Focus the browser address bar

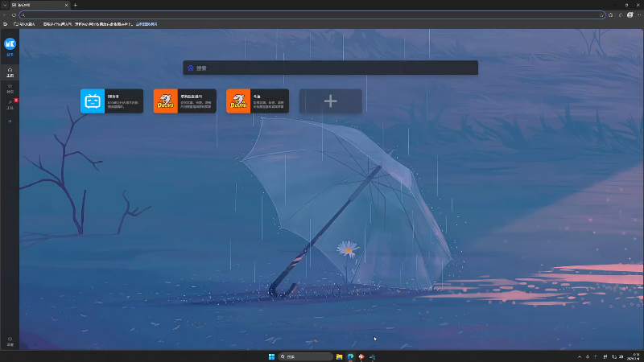pos(312,15)
